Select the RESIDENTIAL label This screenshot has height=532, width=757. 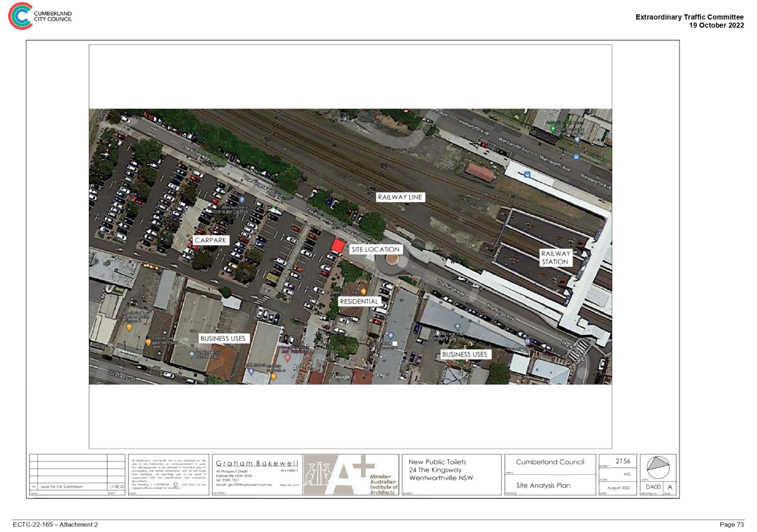click(x=359, y=302)
